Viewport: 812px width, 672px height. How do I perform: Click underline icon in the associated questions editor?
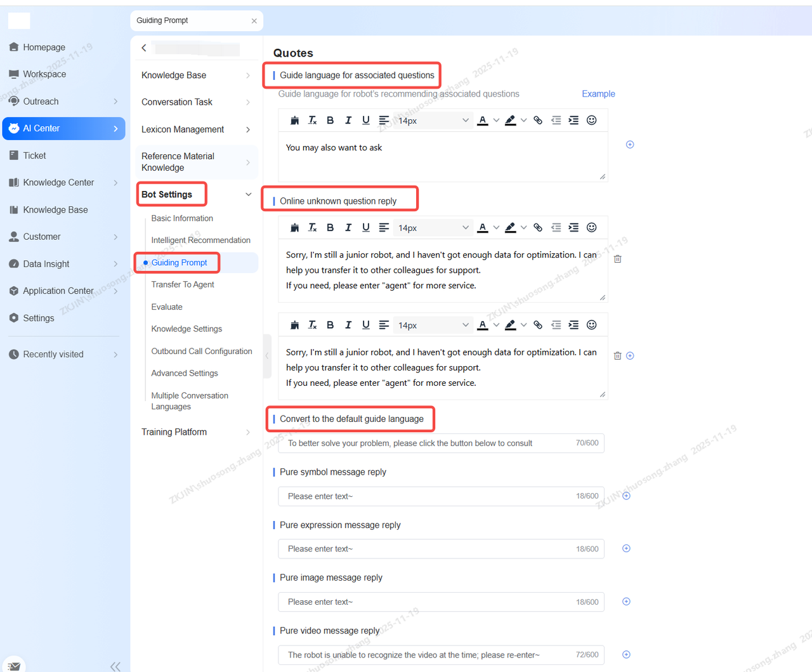pyautogui.click(x=366, y=121)
